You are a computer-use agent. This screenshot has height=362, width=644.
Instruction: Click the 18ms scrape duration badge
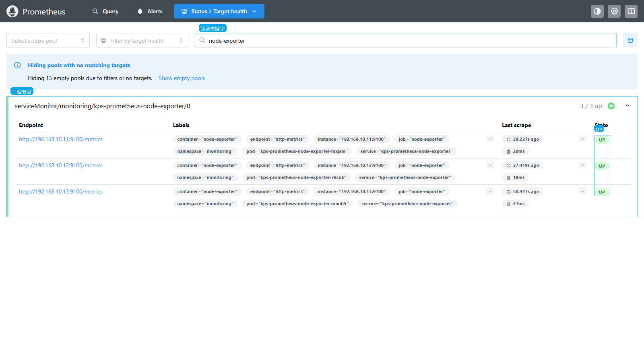(x=515, y=177)
